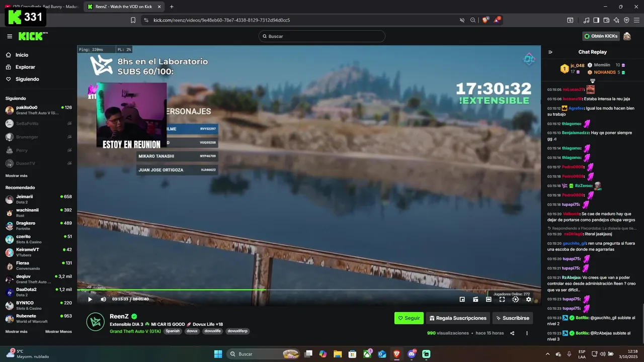Expand the chat leaderboard chevron
The image size is (644, 362).
[593, 81]
